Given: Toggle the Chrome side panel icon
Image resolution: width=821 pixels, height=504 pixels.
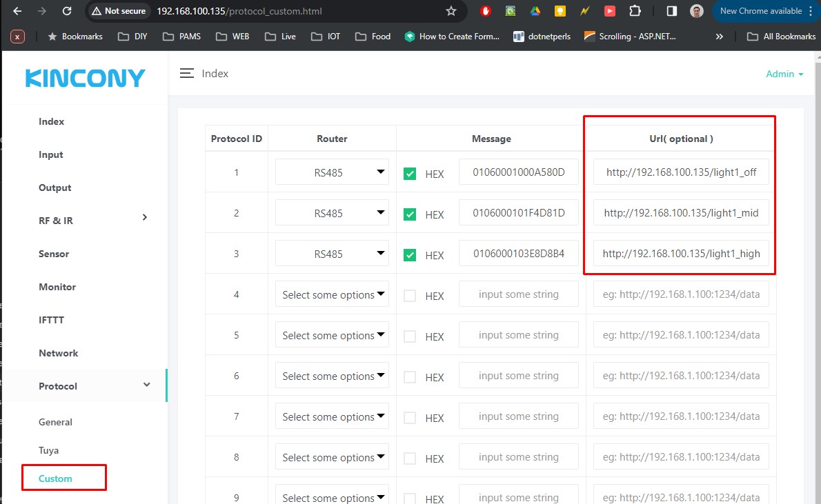Looking at the screenshot, I should tap(671, 11).
